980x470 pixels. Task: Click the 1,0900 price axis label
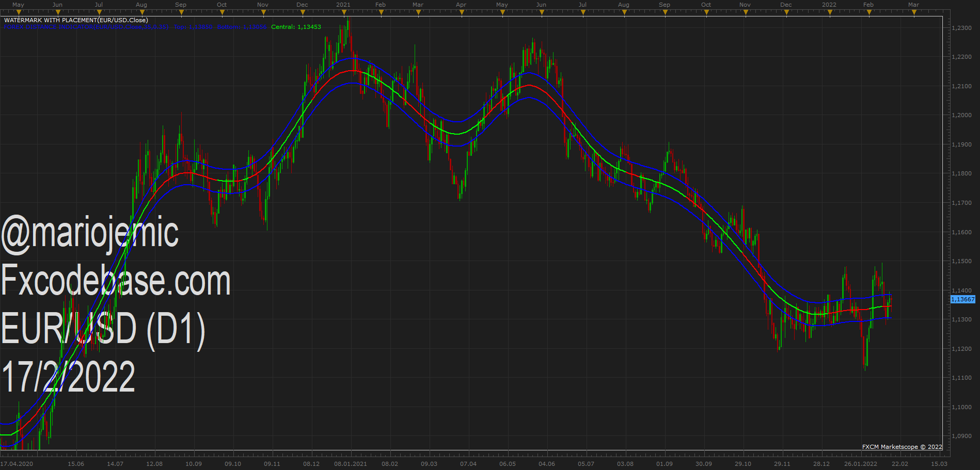tap(961, 436)
